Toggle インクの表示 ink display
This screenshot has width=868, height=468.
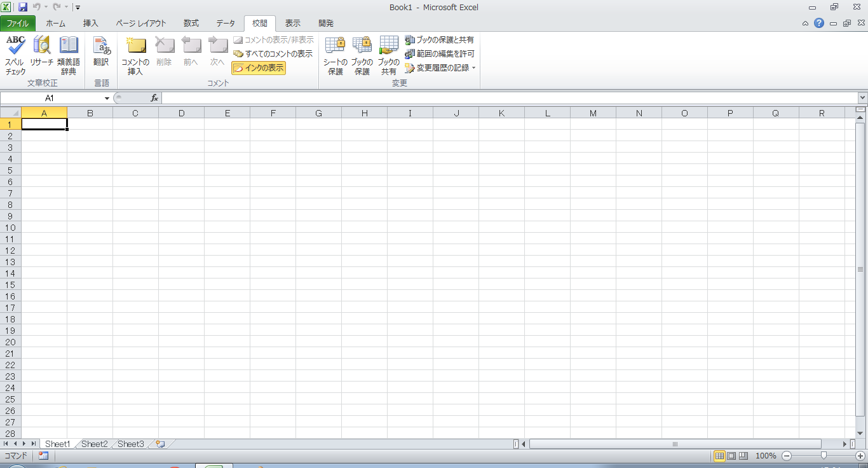259,68
